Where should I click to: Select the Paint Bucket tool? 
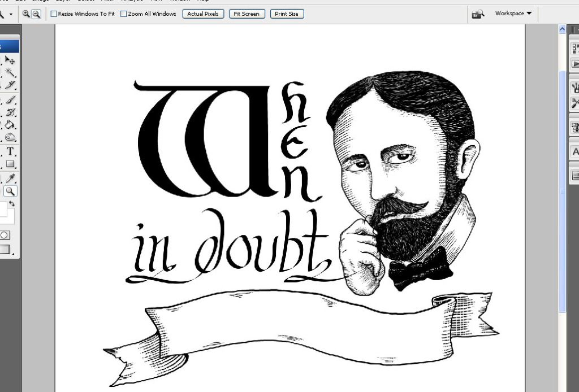click(x=10, y=125)
